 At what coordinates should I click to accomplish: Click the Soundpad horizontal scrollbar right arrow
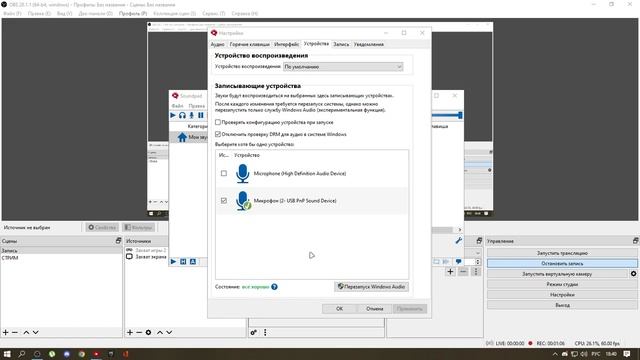point(460,230)
